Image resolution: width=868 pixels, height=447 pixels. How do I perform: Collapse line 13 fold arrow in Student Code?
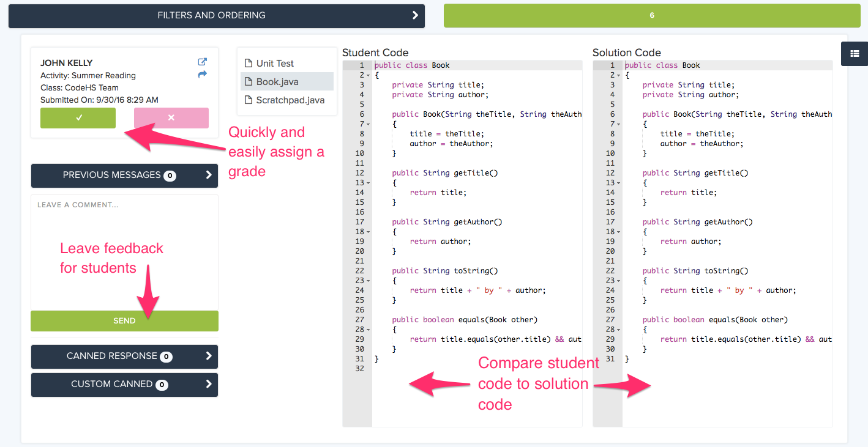[369, 183]
